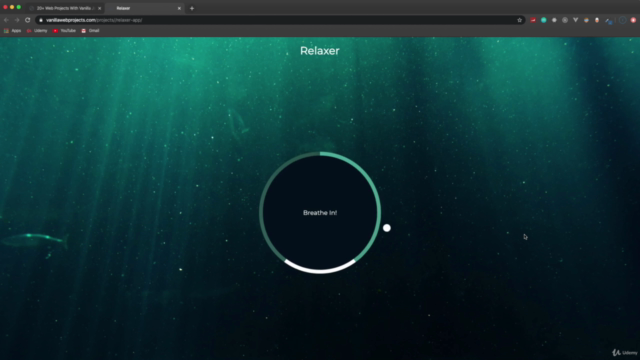The height and width of the screenshot is (360, 640).
Task: Open the gray circular extension icon
Action: (565, 20)
